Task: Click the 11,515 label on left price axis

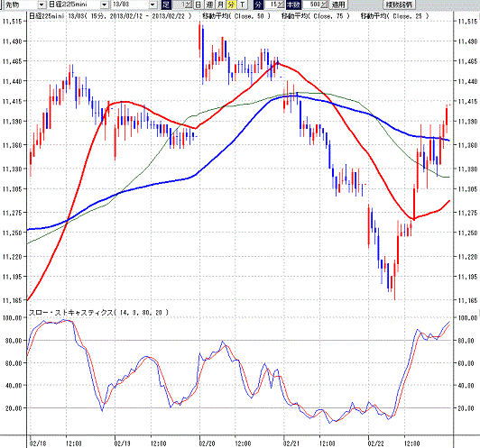Action: 13,21
